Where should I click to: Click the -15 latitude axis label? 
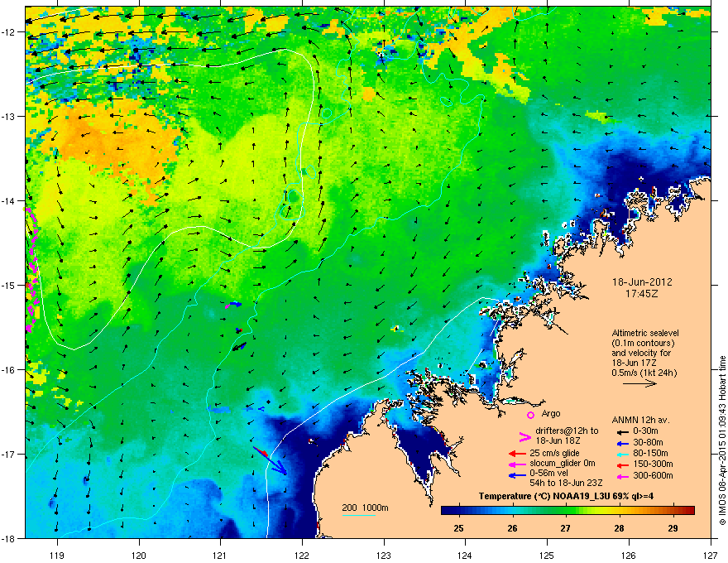click(x=9, y=285)
